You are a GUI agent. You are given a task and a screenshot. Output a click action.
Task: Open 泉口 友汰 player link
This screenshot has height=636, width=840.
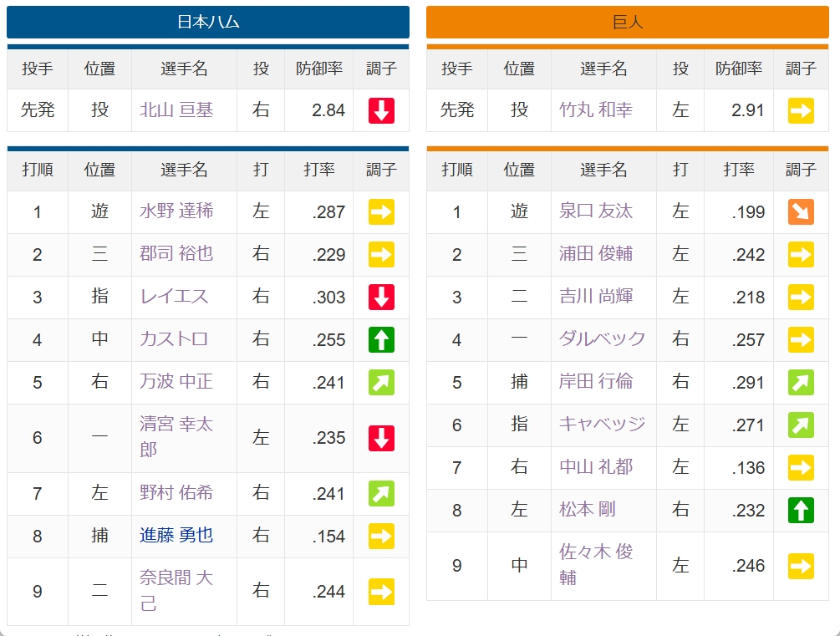pyautogui.click(x=596, y=211)
